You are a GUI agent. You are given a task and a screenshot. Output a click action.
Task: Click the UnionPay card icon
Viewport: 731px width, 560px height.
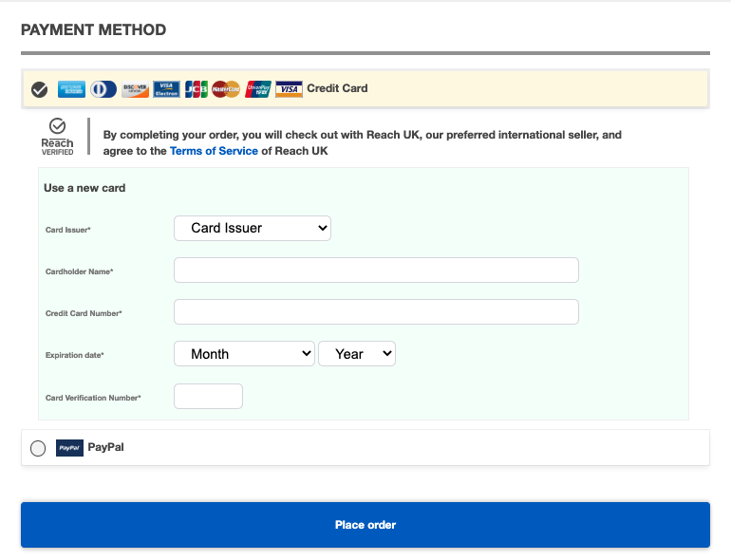tap(258, 89)
